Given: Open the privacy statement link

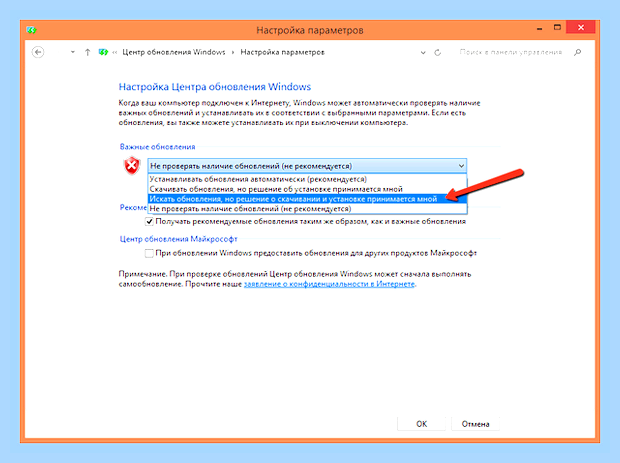Looking at the screenshot, I should click(329, 284).
